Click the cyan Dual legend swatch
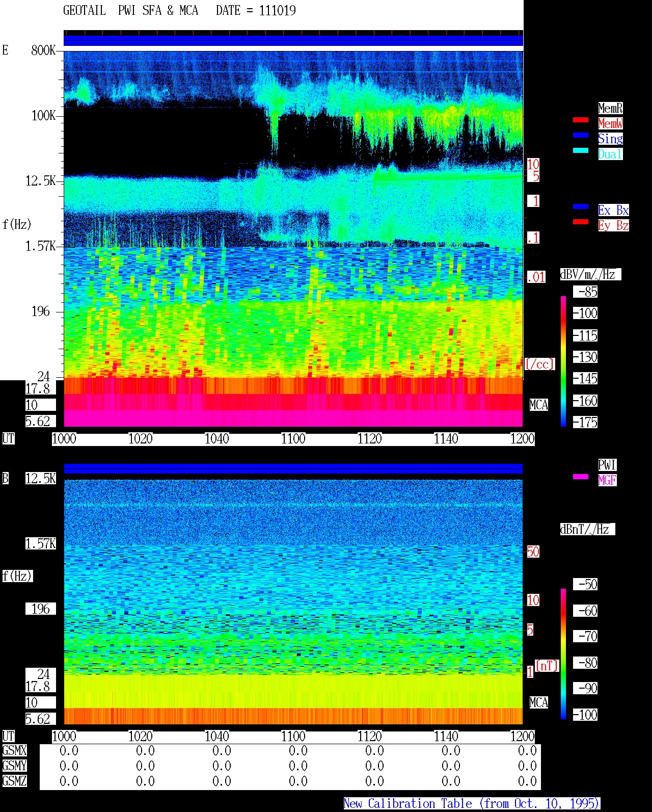 [x=581, y=150]
